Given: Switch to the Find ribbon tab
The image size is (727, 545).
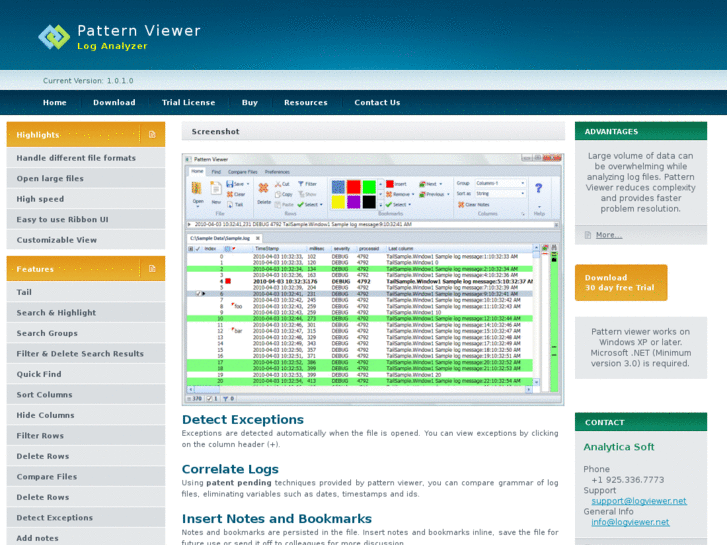Looking at the screenshot, I should 216,172.
